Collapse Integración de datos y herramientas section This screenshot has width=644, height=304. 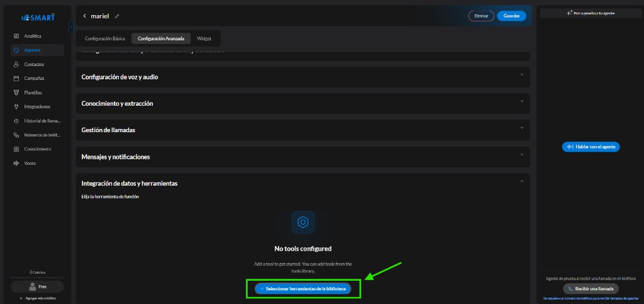click(x=521, y=181)
